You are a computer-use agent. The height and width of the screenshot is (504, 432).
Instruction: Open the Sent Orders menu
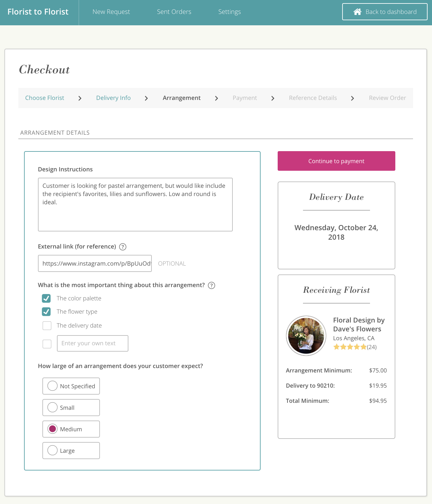point(174,12)
